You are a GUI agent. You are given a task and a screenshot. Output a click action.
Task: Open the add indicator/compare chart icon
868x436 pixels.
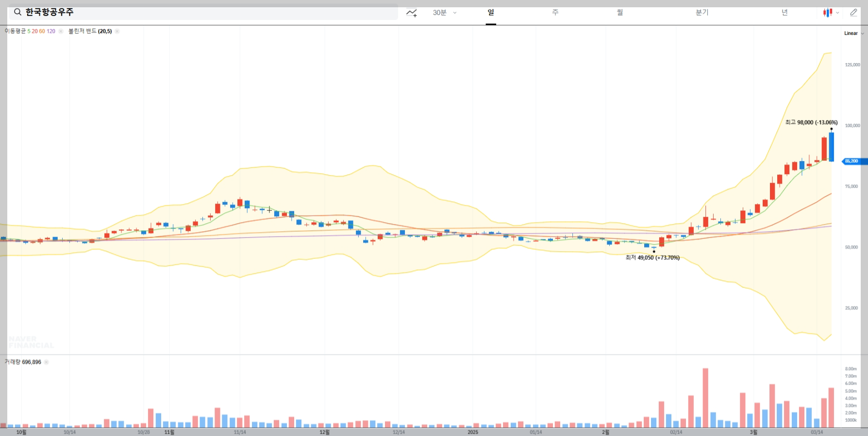pyautogui.click(x=412, y=13)
